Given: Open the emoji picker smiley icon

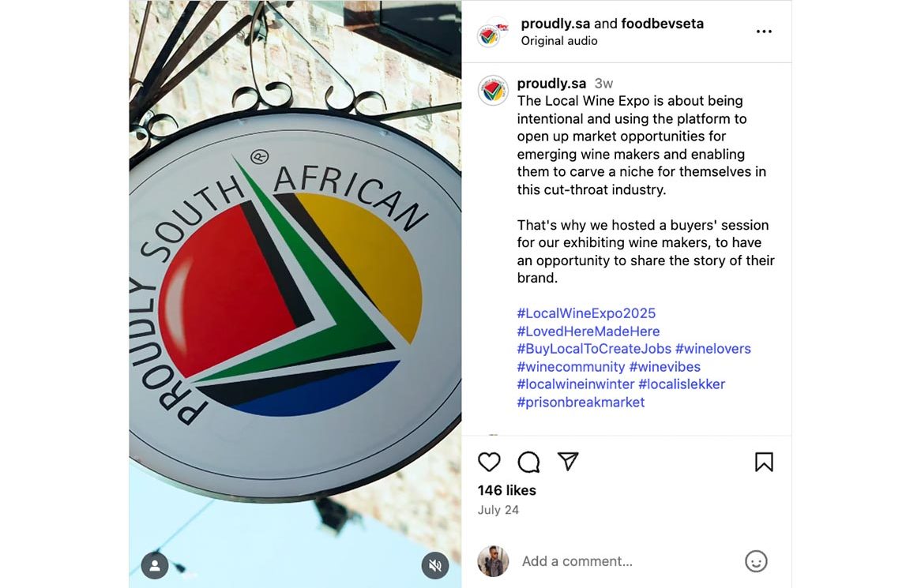Looking at the screenshot, I should (x=756, y=561).
